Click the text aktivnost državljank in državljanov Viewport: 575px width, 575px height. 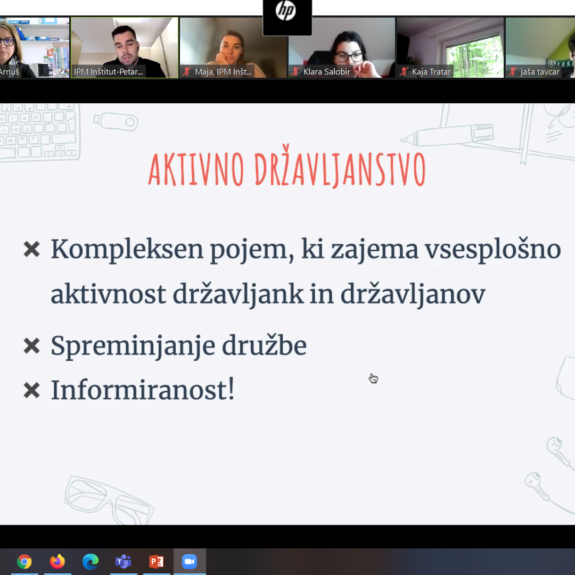(268, 294)
